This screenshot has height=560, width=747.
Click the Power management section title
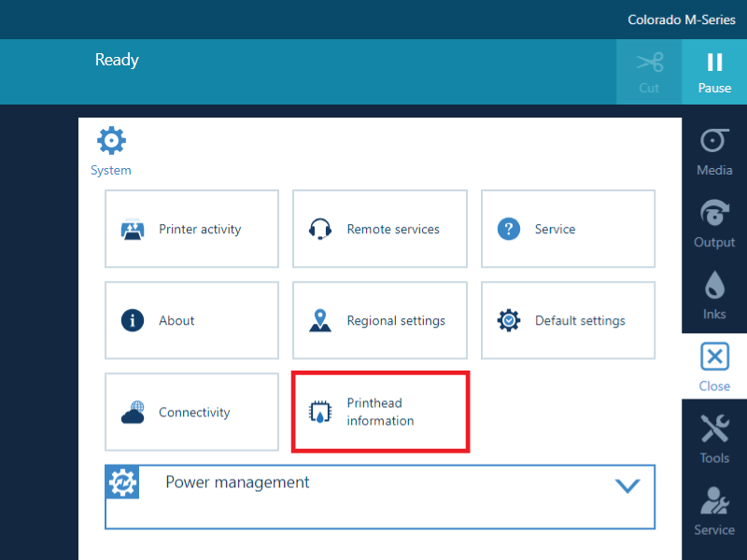237,483
